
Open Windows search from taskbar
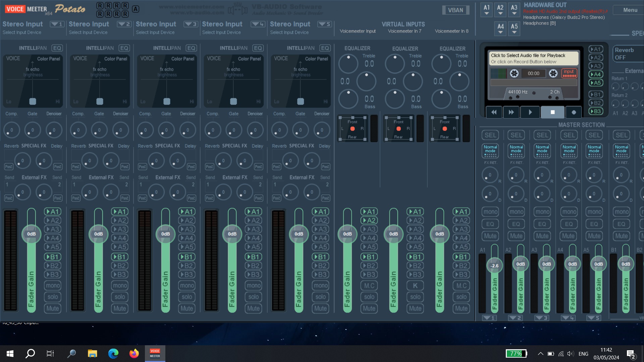click(30, 354)
